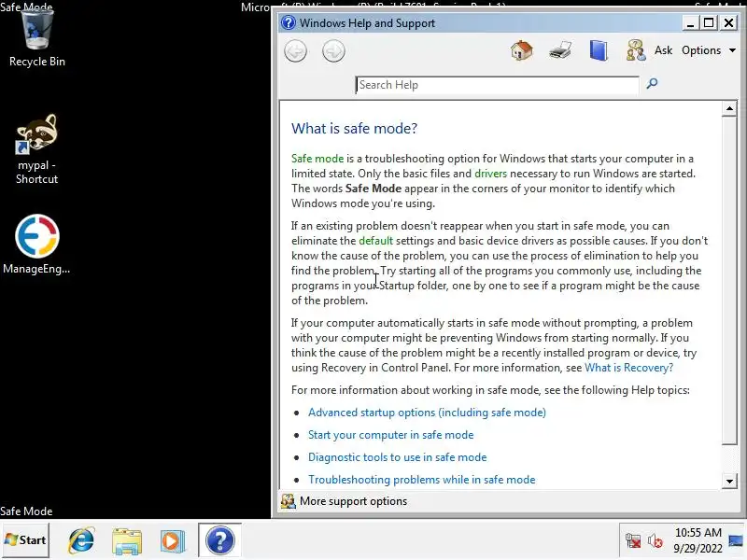Image resolution: width=747 pixels, height=560 pixels.
Task: Open Troubleshooting problems while in safe mode
Action: 422,480
